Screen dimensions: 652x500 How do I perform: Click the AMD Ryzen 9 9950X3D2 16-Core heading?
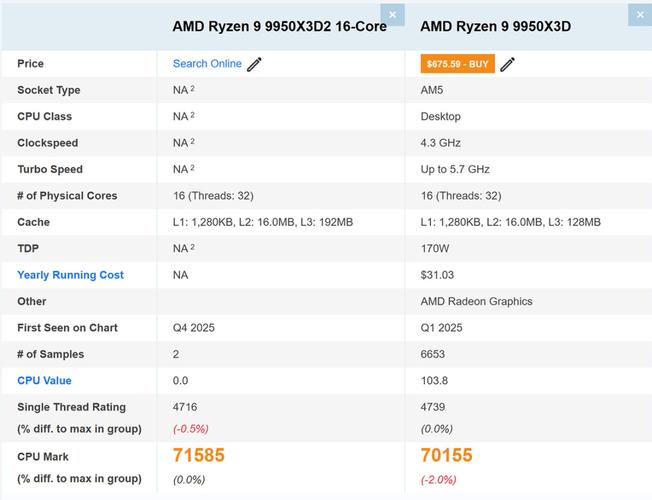tap(279, 27)
